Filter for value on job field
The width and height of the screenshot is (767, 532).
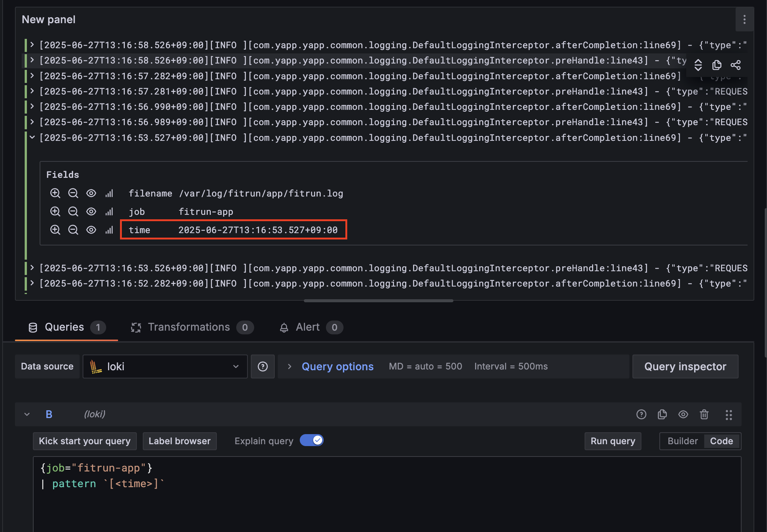(55, 211)
